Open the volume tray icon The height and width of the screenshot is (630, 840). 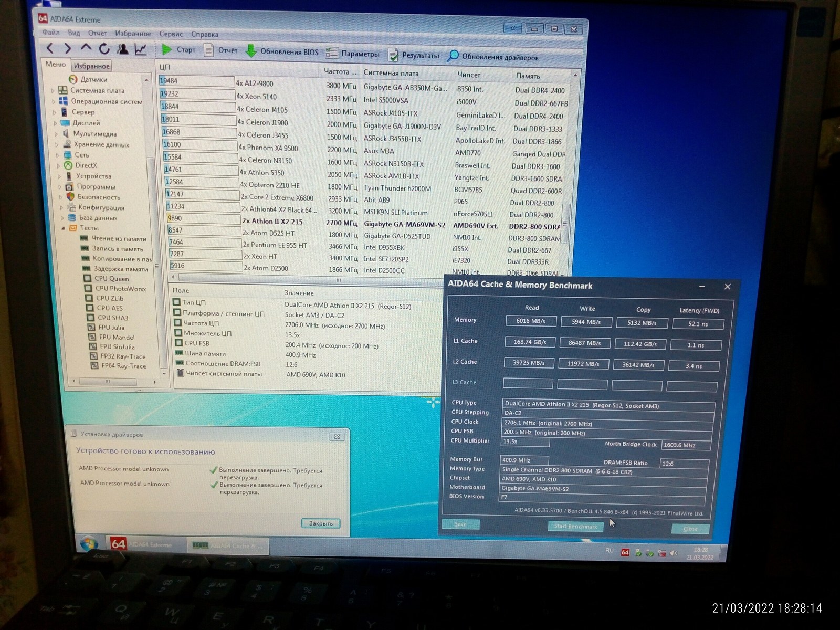[x=674, y=553]
